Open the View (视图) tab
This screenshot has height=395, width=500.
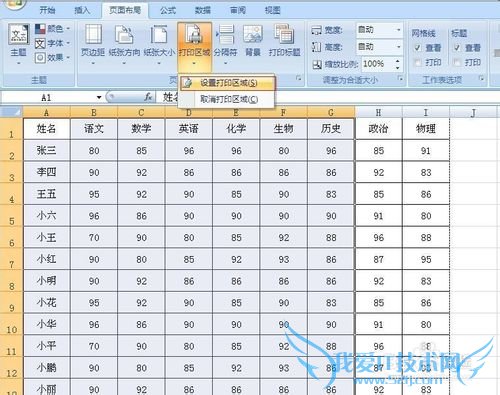pyautogui.click(x=273, y=10)
